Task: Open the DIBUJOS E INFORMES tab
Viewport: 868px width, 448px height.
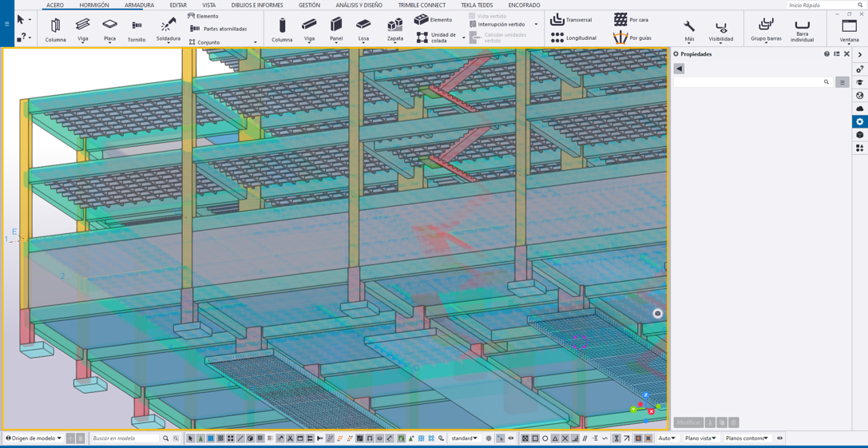Action: tap(257, 5)
